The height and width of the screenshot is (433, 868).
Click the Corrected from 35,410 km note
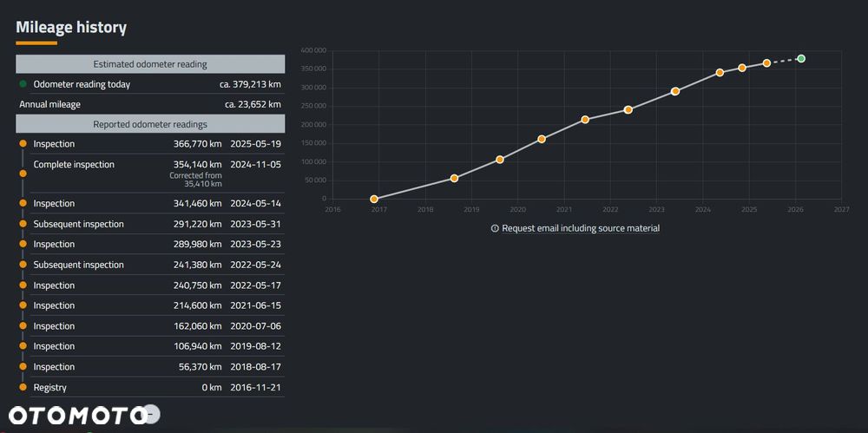coord(195,180)
